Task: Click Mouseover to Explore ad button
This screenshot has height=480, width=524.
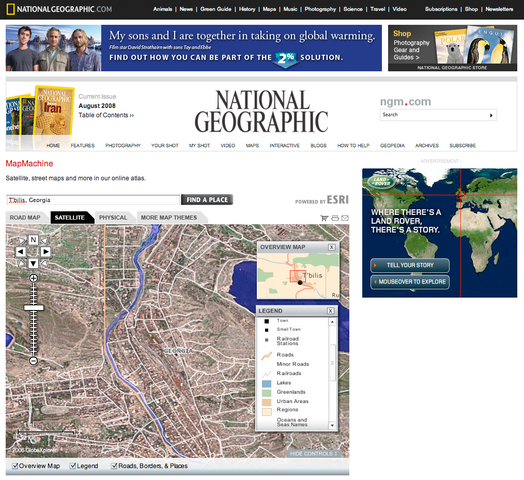Action: pos(410,282)
